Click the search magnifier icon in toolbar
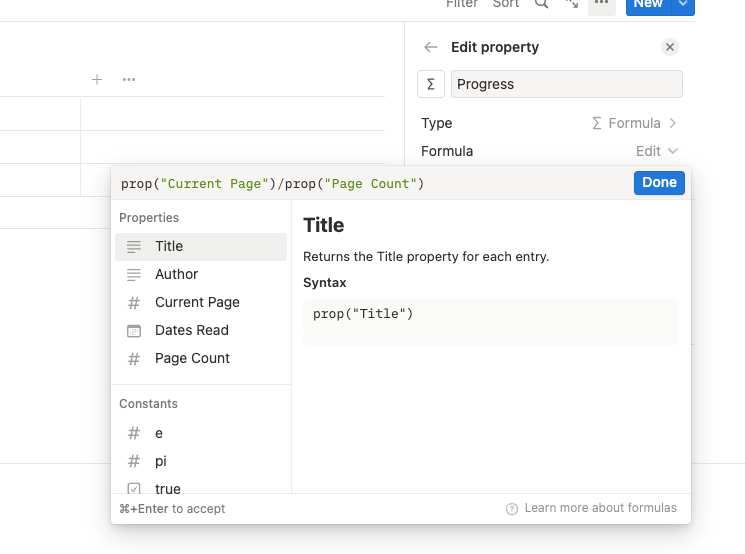 [x=541, y=4]
